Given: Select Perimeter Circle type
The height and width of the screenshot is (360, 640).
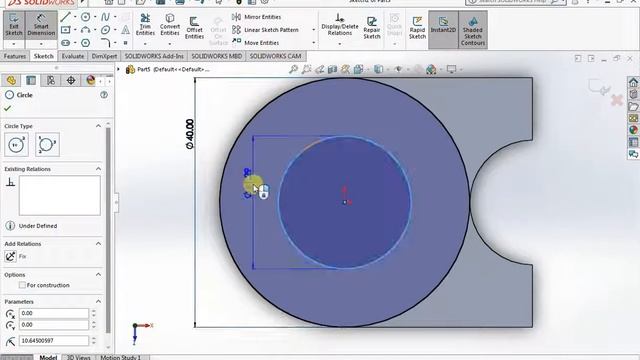Looking at the screenshot, I should coord(47,144).
